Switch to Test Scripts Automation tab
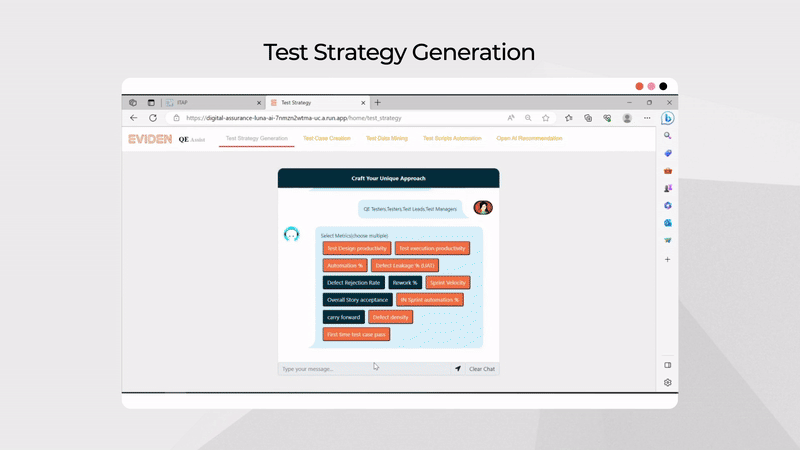The width and height of the screenshot is (800, 450). pos(452,138)
